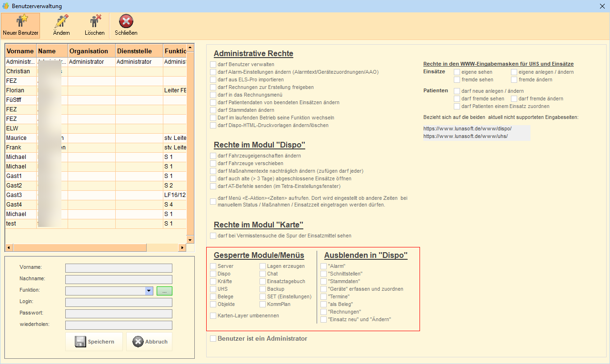Open the lunasoft.de/www/dispo/ link
Image resolution: width=610 pixels, height=364 pixels.
(x=467, y=128)
